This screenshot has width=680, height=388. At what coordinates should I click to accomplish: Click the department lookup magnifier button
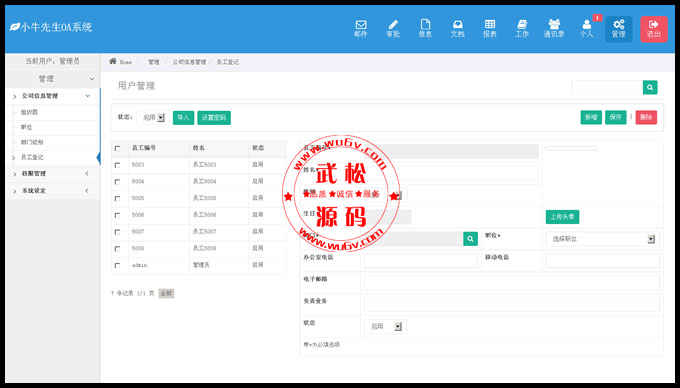[470, 238]
